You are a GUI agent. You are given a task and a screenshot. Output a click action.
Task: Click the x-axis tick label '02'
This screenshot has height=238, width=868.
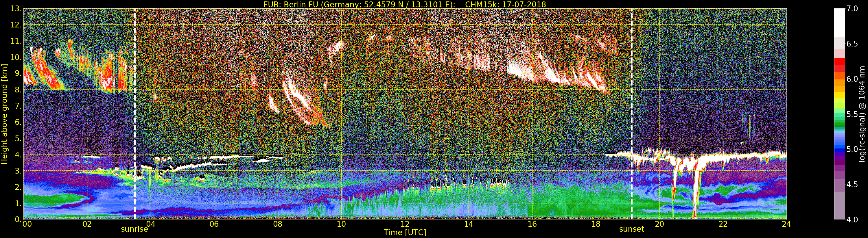[x=87, y=224]
